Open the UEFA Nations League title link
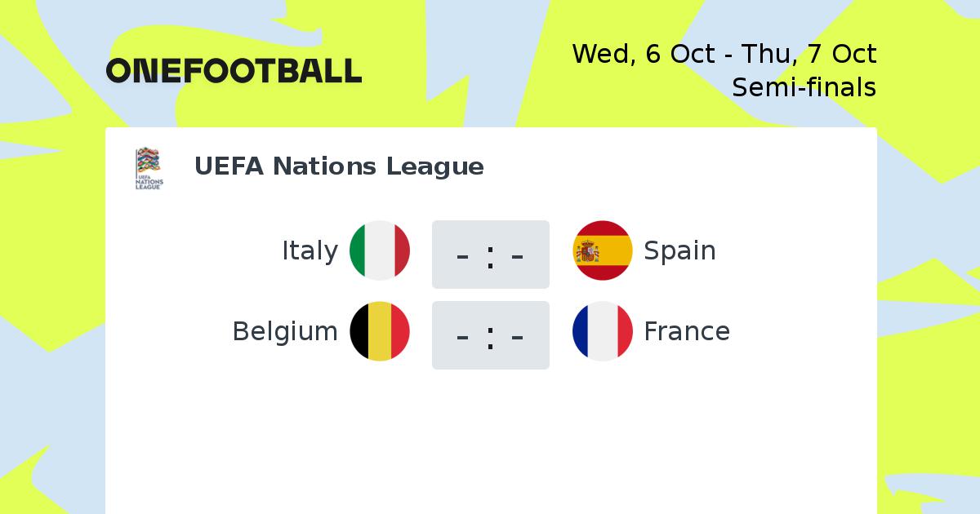This screenshot has height=514, width=980. [339, 166]
